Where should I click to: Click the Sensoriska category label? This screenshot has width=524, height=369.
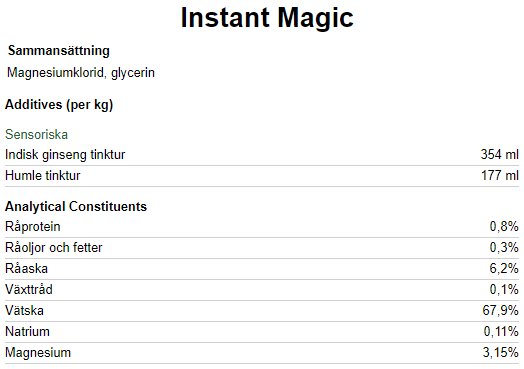point(36,134)
